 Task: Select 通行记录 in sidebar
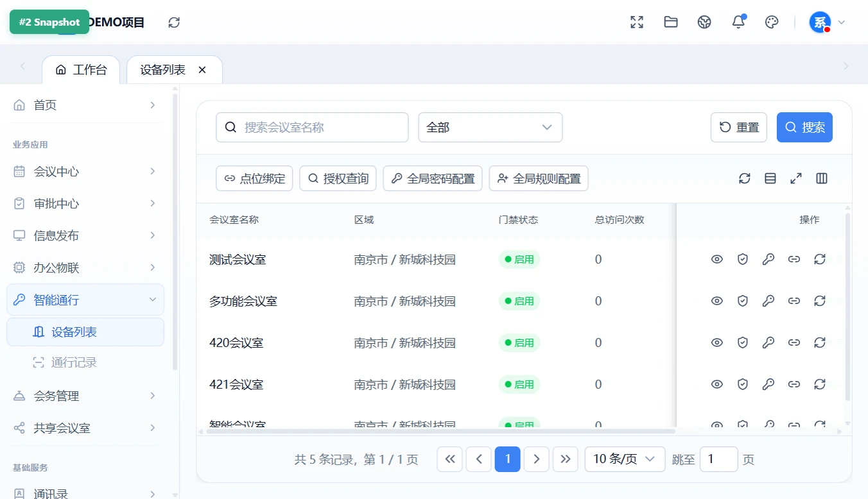(x=85, y=362)
